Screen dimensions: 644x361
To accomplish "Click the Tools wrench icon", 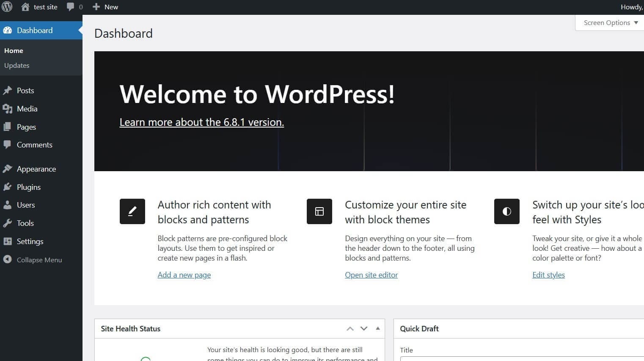I will pyautogui.click(x=8, y=223).
